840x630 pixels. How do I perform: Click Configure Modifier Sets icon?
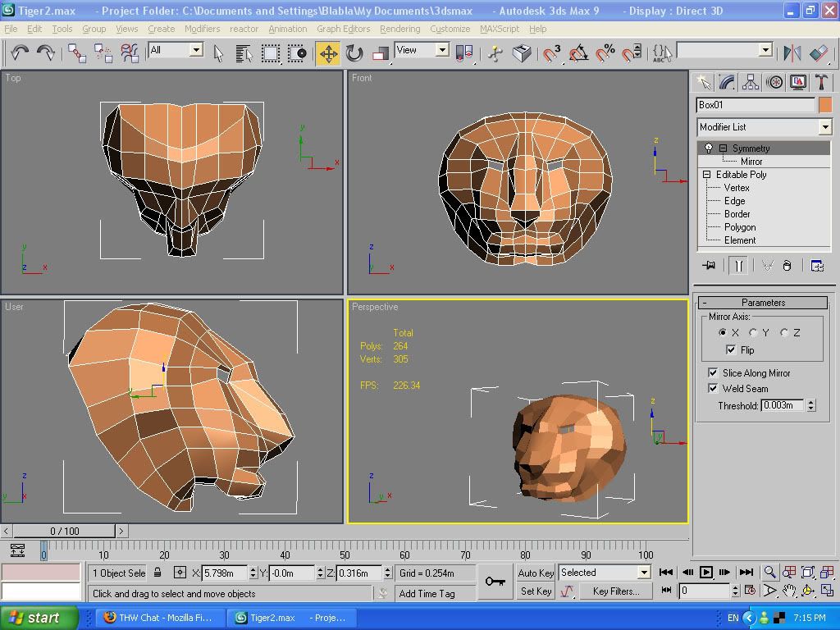click(817, 265)
